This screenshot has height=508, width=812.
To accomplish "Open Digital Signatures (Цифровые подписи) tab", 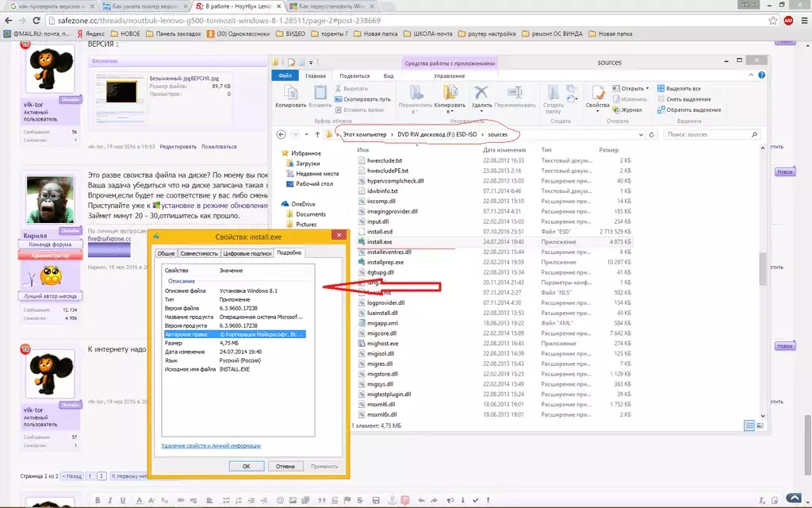I will 247,253.
